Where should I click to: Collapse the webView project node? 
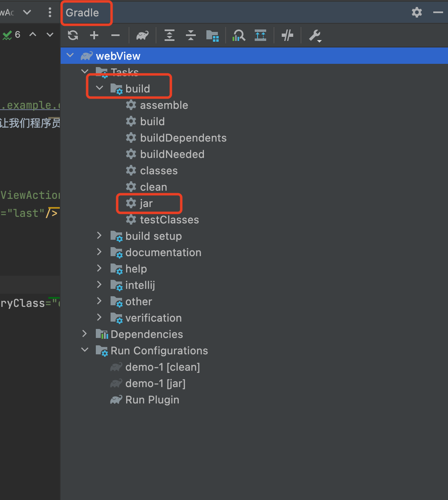[70, 56]
